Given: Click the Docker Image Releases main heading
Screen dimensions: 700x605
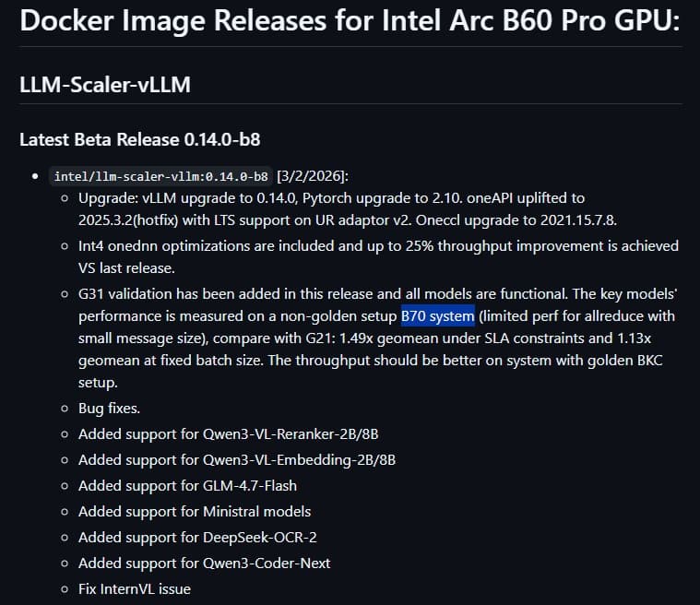Looking at the screenshot, I should point(349,20).
